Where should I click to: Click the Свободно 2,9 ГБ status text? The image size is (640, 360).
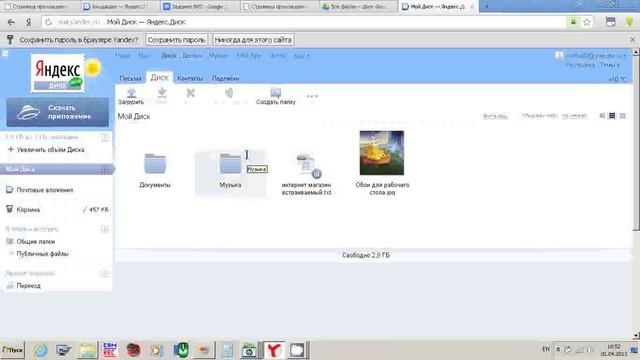point(366,255)
